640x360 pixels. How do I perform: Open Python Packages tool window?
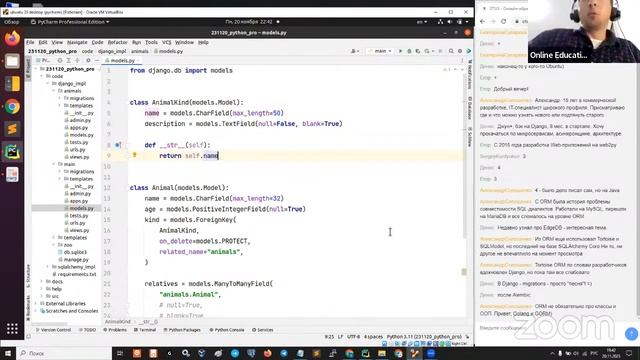click(x=182, y=330)
